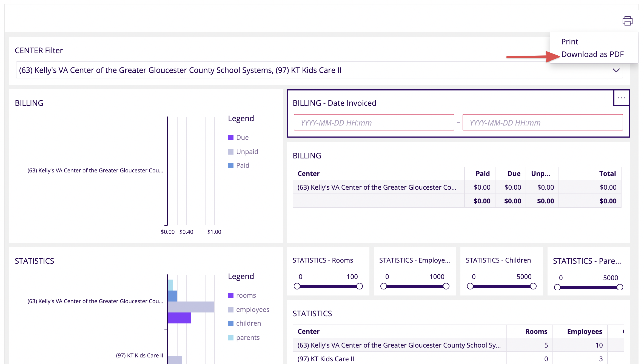
Task: Click the Employees slider left handle at 0
Action: (384, 286)
